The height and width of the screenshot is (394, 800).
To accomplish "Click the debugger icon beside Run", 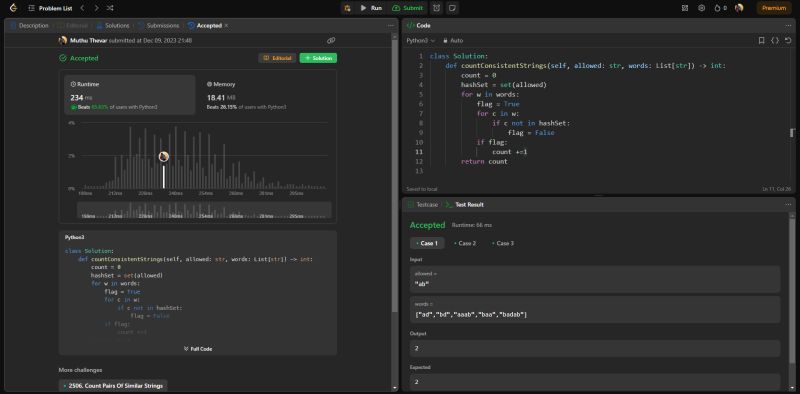I will 347,8.
